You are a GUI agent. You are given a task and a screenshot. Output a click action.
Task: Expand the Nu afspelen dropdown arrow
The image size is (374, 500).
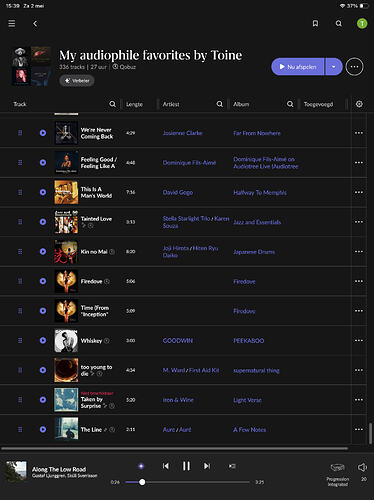tap(333, 67)
